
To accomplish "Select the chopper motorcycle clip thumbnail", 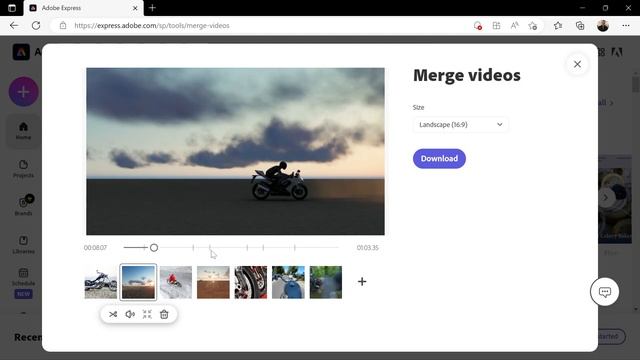I will 101,282.
